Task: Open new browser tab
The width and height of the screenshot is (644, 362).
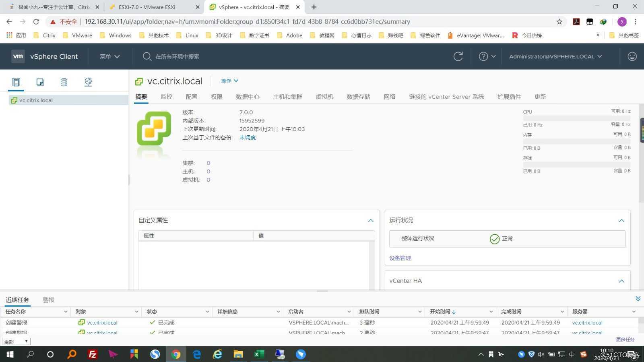Action: point(314,7)
